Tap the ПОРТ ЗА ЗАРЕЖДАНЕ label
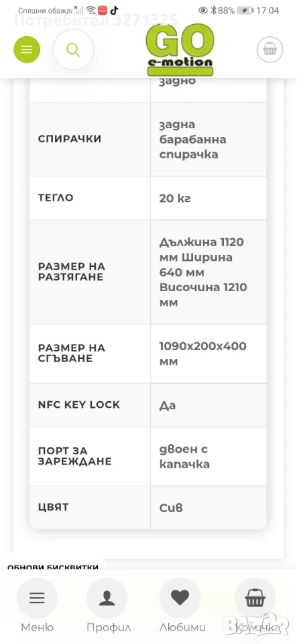This screenshot has width=297, height=644. [x=74, y=456]
